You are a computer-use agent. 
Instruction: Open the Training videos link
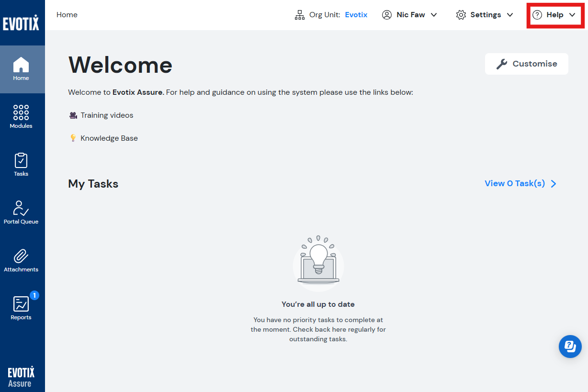point(107,115)
